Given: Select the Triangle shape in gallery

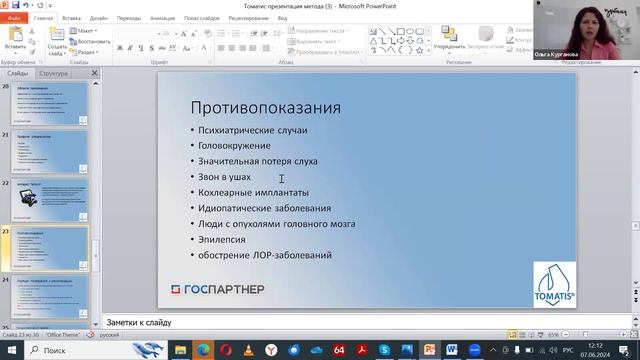Looking at the screenshot, I should pos(373,41).
